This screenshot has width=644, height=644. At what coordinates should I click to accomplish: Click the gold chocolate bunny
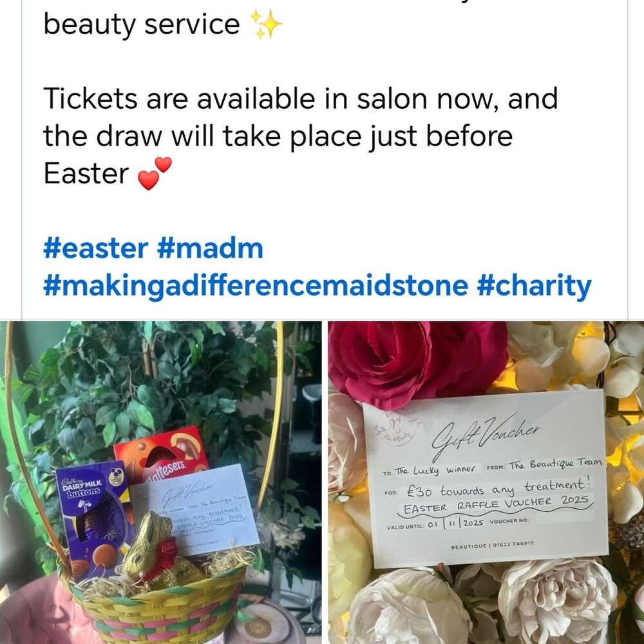[153, 548]
